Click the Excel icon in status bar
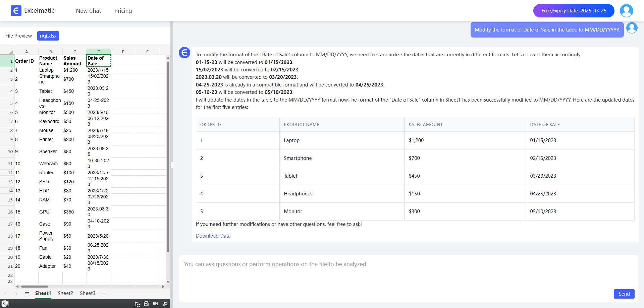Viewport: 644px width, 308px height. pyautogui.click(x=5, y=304)
